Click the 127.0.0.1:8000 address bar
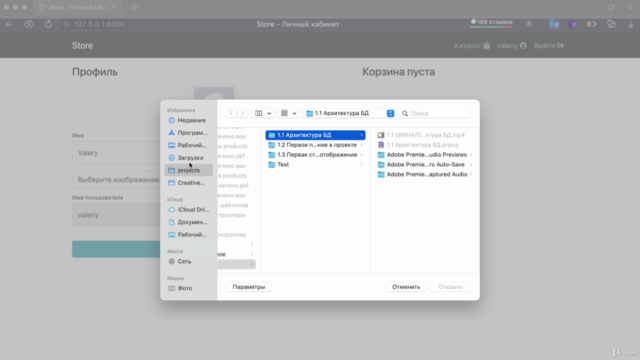Viewport: 640px width, 360px height. click(100, 24)
